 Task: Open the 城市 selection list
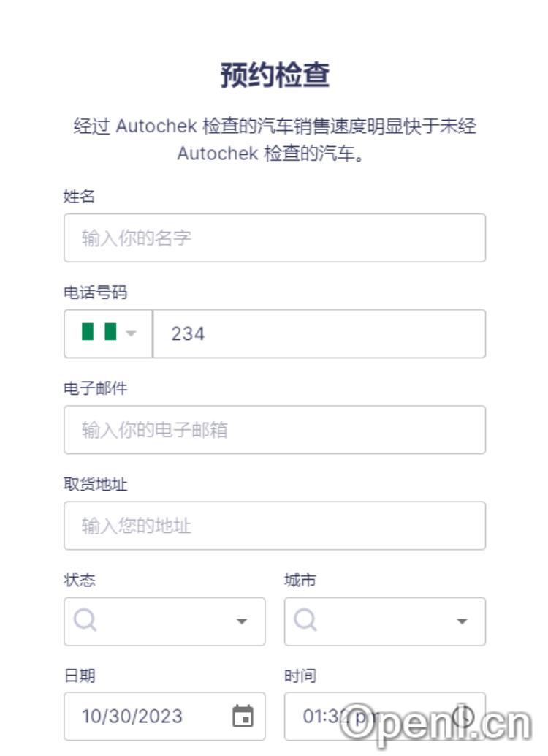tap(384, 622)
